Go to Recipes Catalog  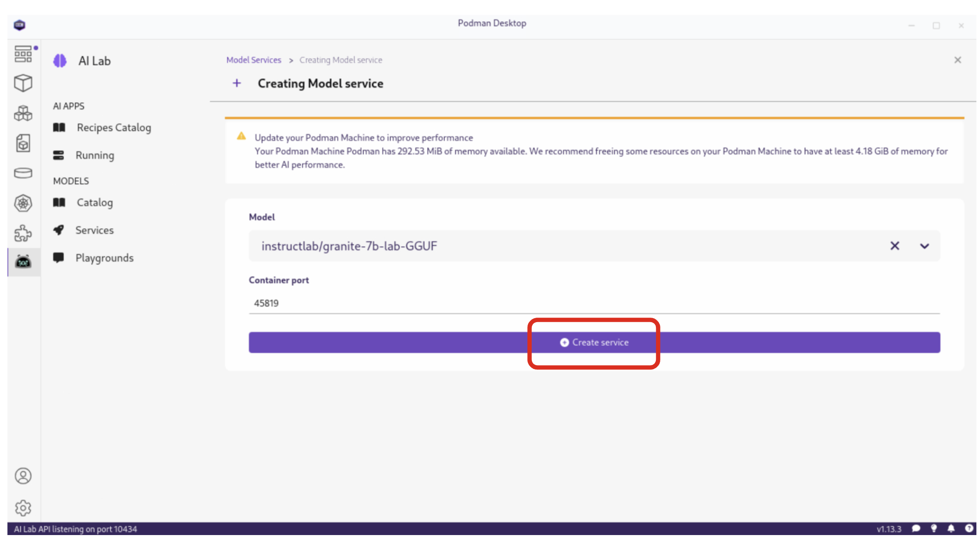[113, 128]
